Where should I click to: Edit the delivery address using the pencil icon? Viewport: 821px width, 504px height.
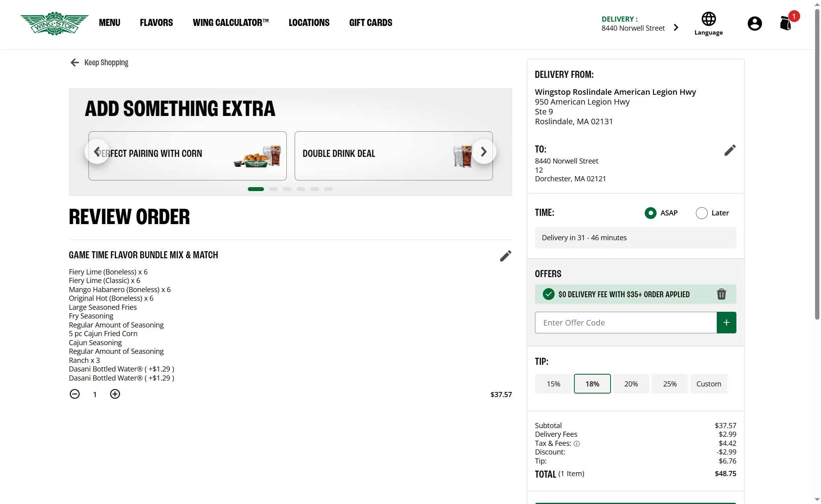730,150
